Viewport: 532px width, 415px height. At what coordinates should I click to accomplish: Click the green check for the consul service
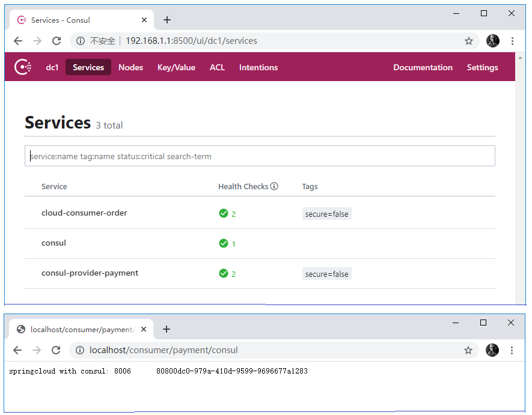pyautogui.click(x=224, y=243)
